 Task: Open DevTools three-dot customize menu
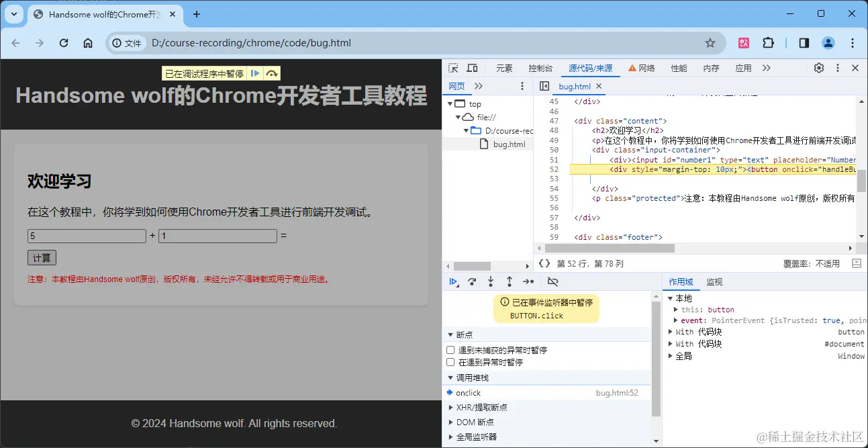(x=838, y=68)
